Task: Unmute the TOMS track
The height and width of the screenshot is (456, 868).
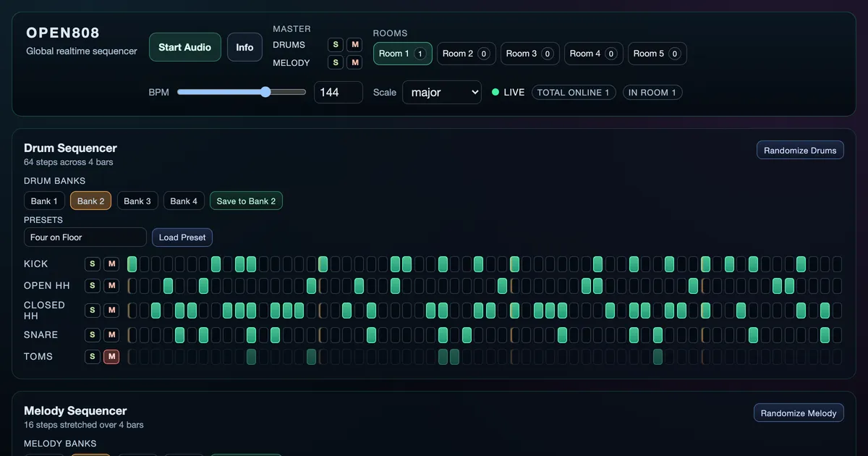Action: coord(111,356)
